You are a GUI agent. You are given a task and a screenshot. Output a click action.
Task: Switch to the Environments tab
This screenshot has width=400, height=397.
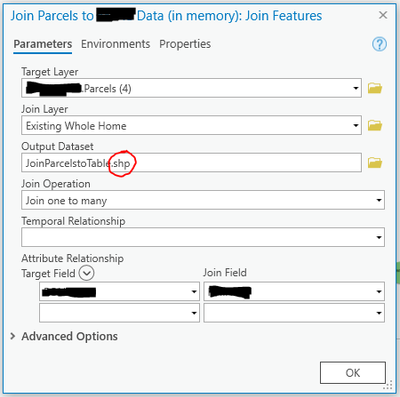click(x=115, y=44)
